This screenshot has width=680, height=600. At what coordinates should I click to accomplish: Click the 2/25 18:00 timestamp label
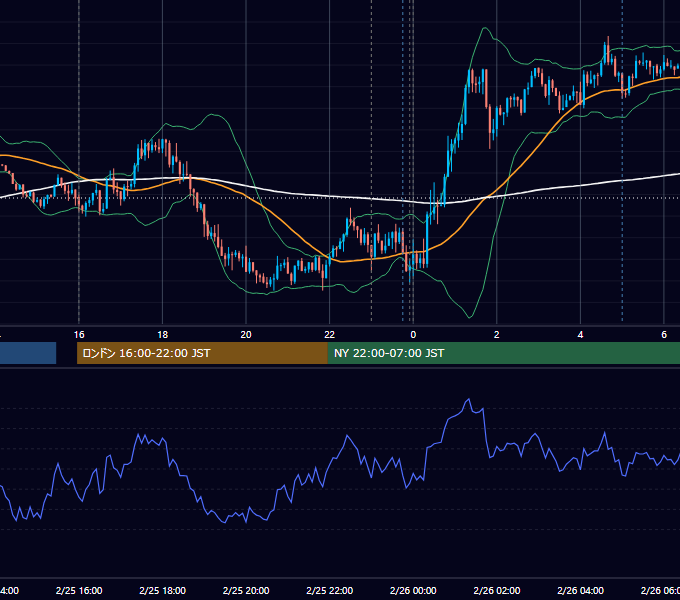tap(162, 590)
